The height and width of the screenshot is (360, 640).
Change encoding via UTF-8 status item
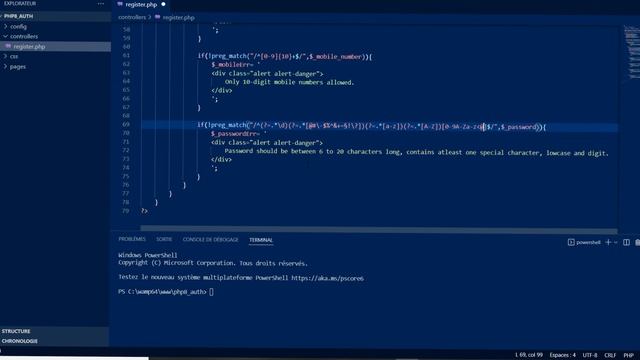click(590, 355)
